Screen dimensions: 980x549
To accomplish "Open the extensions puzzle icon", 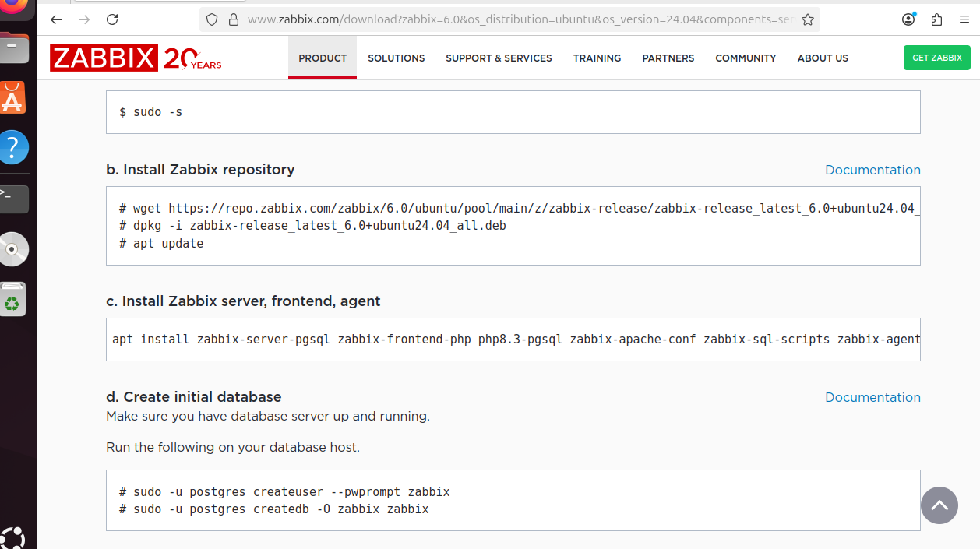I will pos(936,19).
